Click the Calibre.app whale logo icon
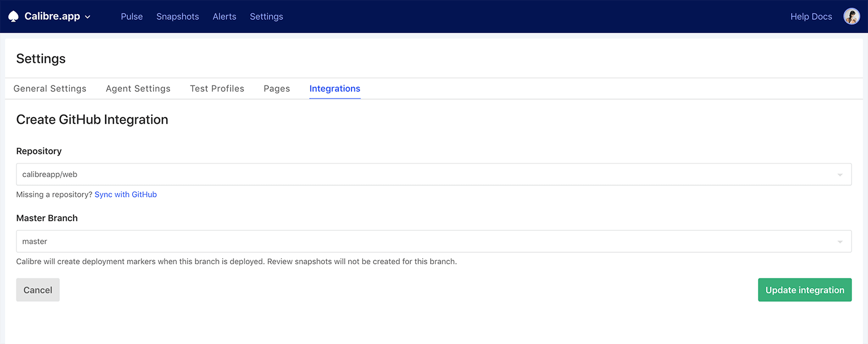Screen dimensions: 868x344 pyautogui.click(x=13, y=16)
